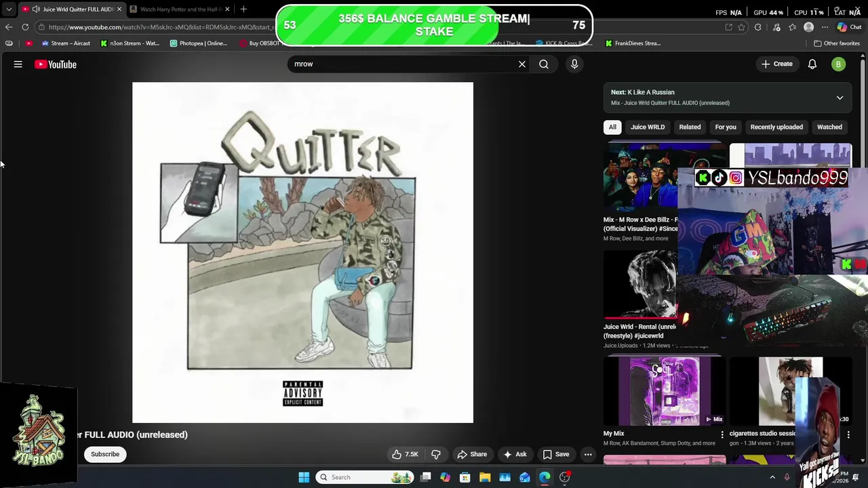
Task: Close the Harry Potter tab
Action: click(x=227, y=9)
